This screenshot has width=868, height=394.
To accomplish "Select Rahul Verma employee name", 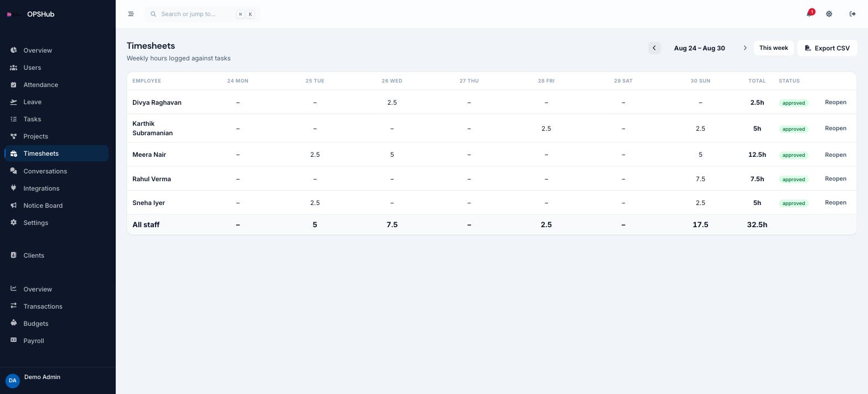I will pos(152,179).
